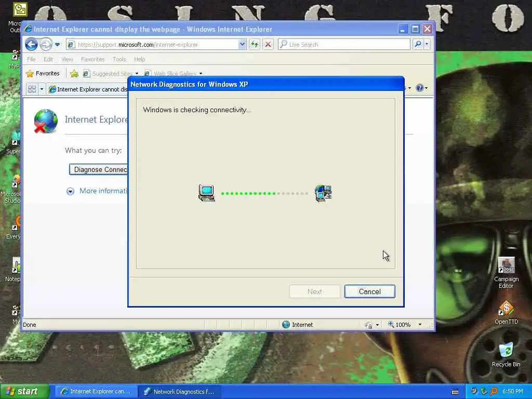
Task: Switch to Internet Explorer taskbar button
Action: (96, 392)
